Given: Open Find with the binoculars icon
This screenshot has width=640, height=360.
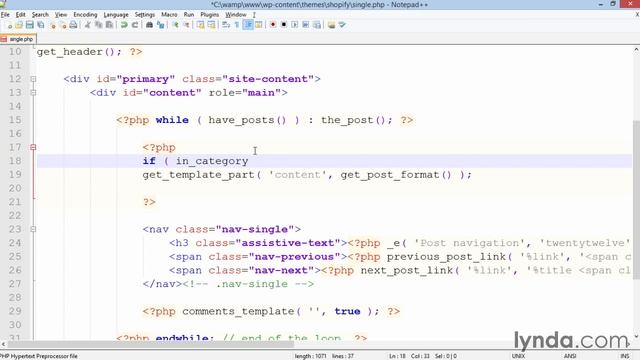Looking at the screenshot, I should point(149,25).
